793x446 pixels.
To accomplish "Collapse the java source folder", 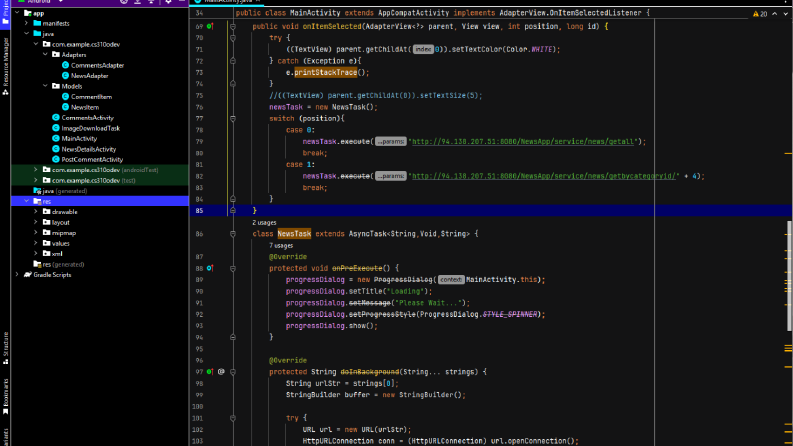I will coord(27,33).
